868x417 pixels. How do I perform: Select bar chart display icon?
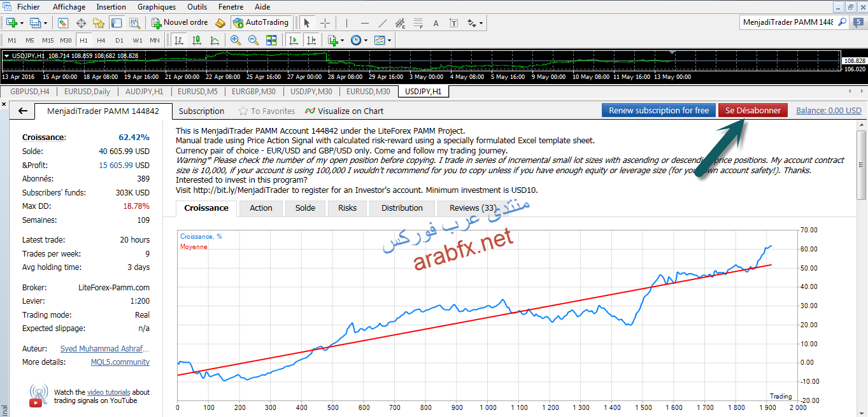point(180,40)
